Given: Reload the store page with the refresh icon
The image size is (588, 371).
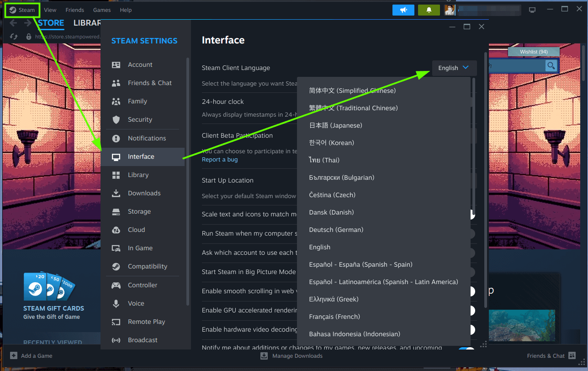Looking at the screenshot, I should click(x=14, y=37).
